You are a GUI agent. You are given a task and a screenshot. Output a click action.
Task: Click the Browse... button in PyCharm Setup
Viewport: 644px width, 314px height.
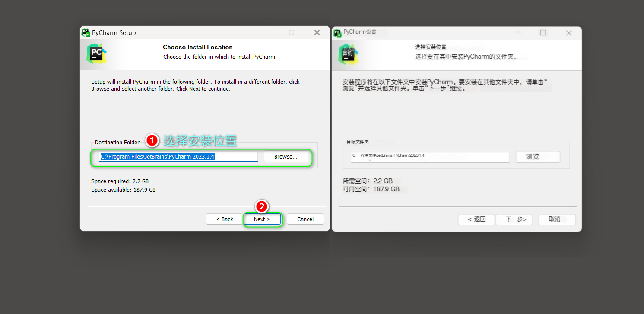[x=286, y=156]
